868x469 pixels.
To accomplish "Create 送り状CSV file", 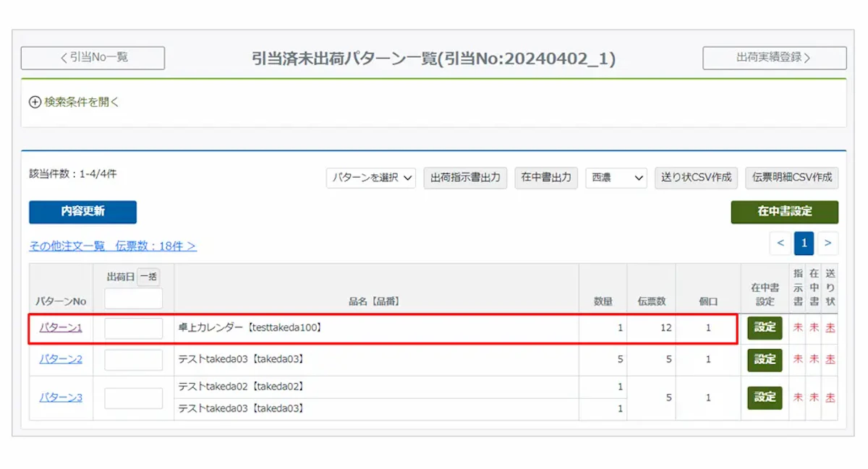I will 696,178.
